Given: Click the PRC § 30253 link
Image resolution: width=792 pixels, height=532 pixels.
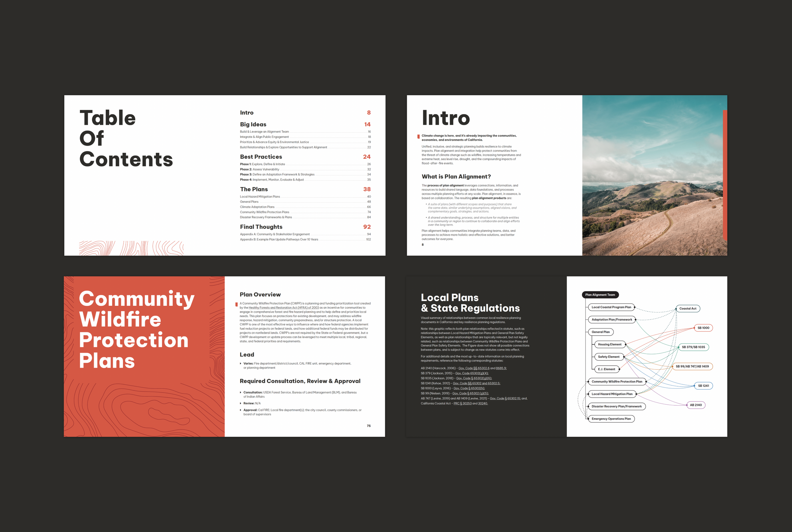Looking at the screenshot, I should coord(462,403).
